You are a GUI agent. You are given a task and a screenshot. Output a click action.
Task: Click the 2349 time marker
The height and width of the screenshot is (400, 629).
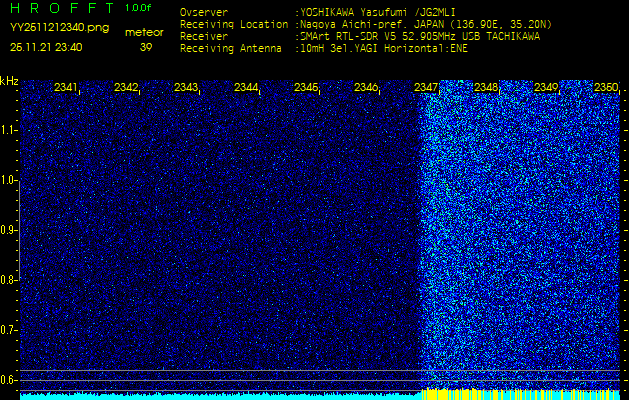coord(546,88)
